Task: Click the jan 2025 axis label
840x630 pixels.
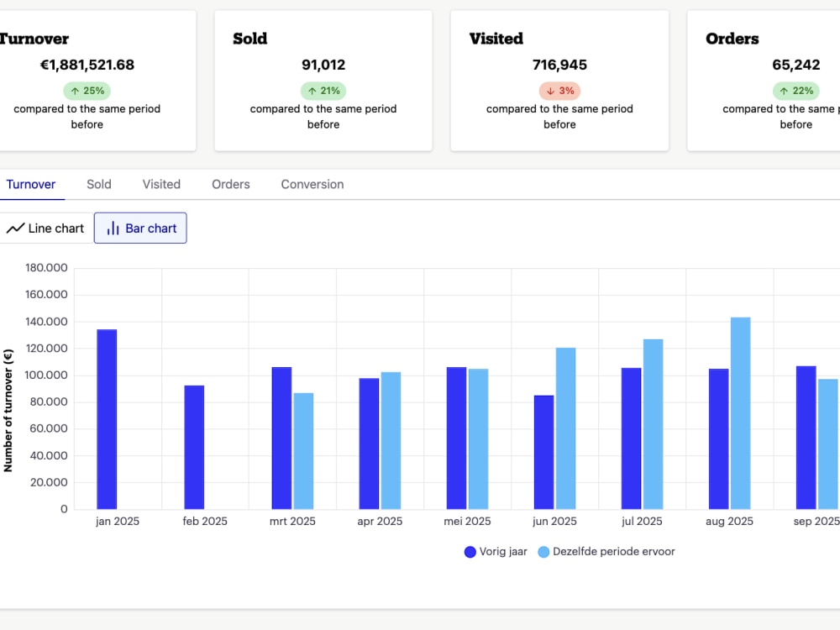Action: [118, 522]
